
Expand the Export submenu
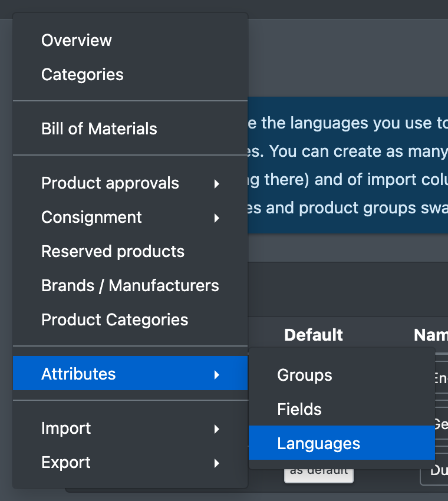click(x=130, y=463)
